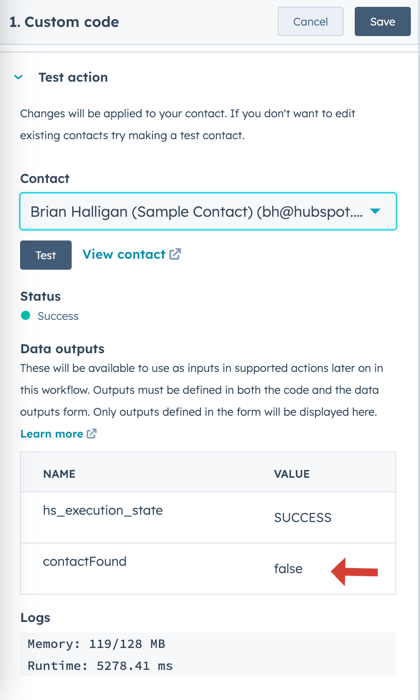
Task: Select the hs_execution_state output row
Action: [x=208, y=517]
